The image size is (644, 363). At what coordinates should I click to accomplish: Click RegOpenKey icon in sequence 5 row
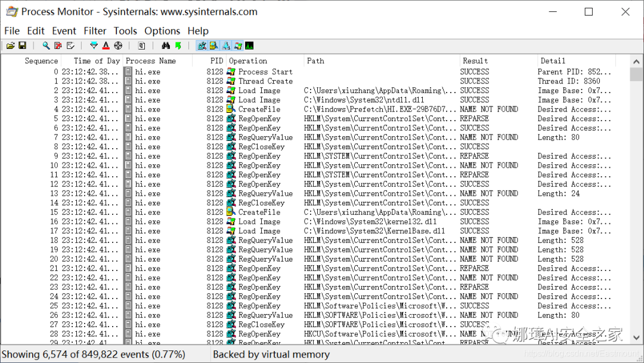click(x=231, y=119)
